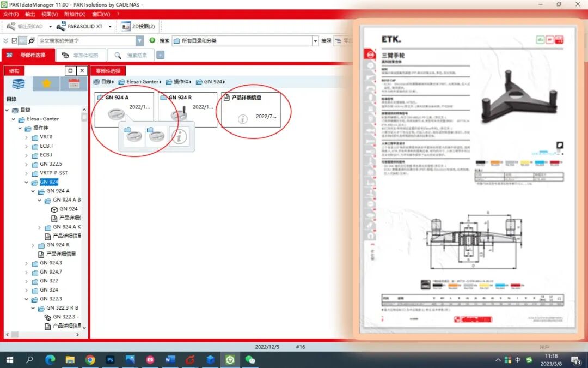Select the history calendar icon
Image resolution: width=588 pixels, height=368 pixels.
(74, 83)
